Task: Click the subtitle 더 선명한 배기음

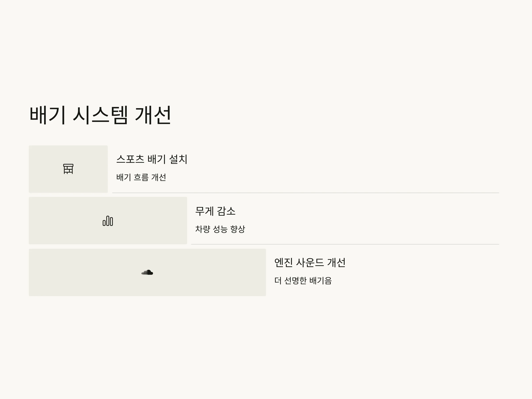Action: click(303, 280)
